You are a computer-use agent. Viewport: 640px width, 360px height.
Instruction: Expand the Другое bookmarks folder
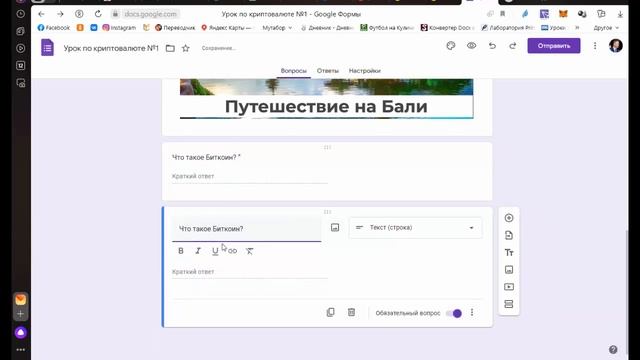[606, 28]
